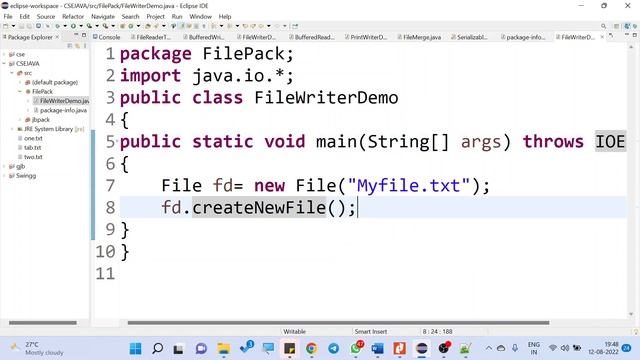Minimize the Package Explorer view

coord(76,35)
